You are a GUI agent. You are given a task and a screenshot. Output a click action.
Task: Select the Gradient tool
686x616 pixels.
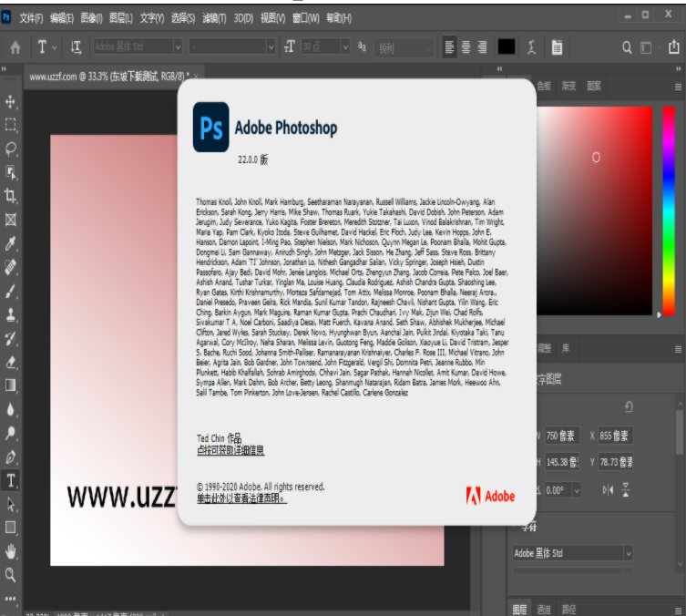[x=11, y=385]
